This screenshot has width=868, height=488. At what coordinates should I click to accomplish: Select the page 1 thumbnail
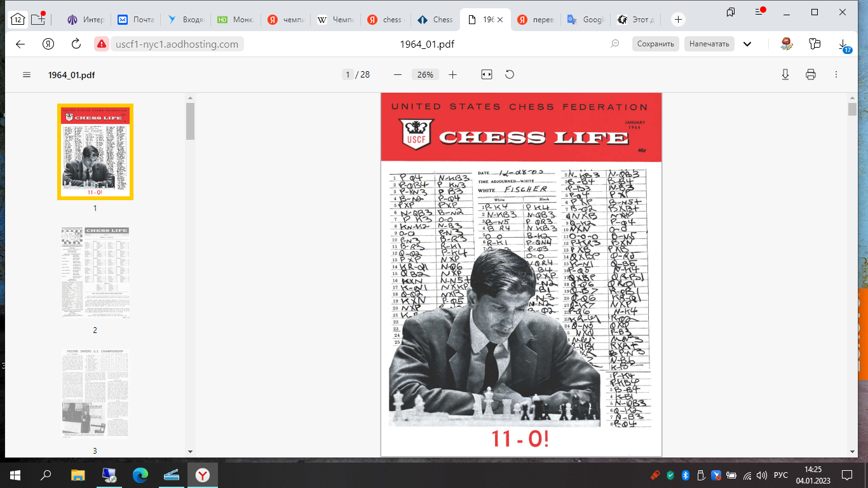click(95, 152)
